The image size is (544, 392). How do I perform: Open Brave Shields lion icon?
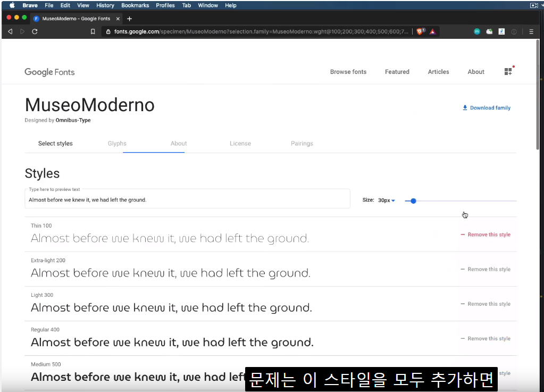tap(421, 31)
